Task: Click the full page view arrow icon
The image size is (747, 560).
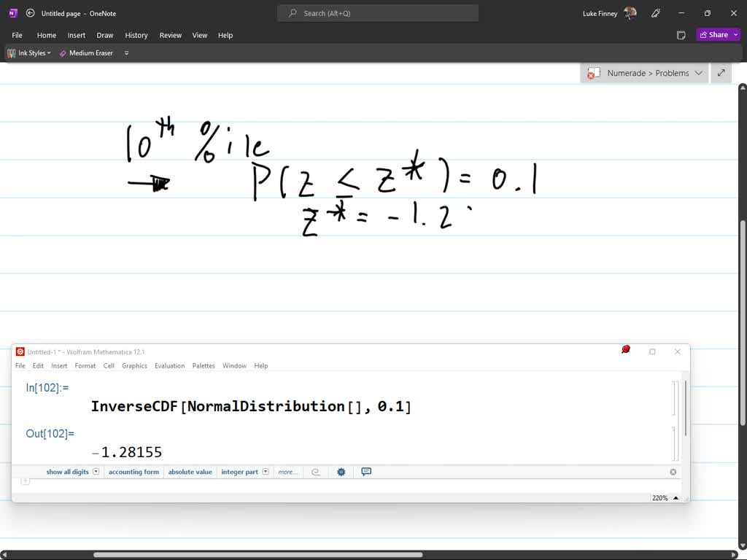Action: coord(721,73)
